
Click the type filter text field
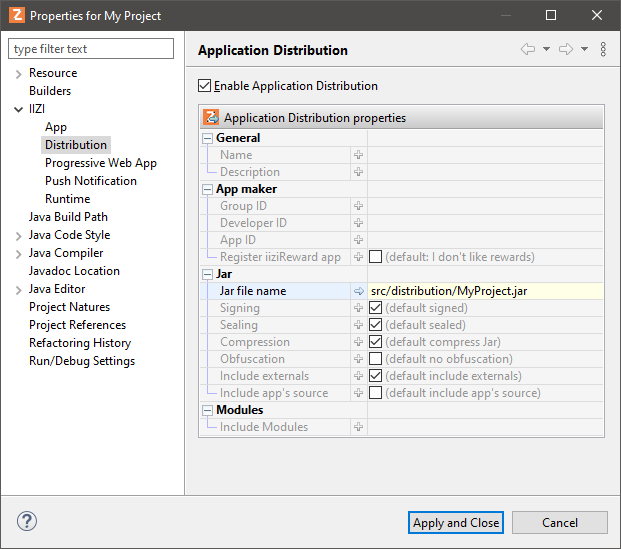click(x=91, y=49)
